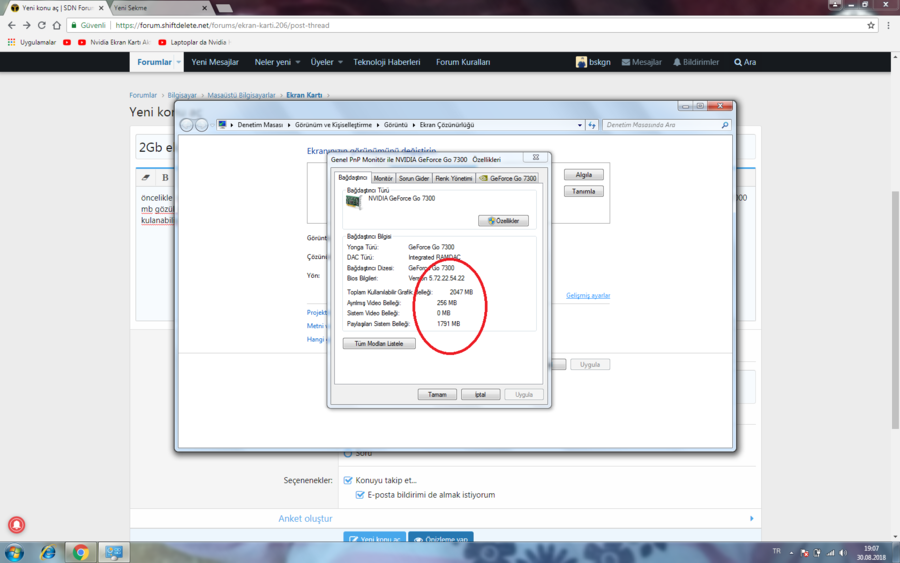Switch to Chrome in the taskbar
Image resolution: width=900 pixels, height=563 pixels.
pyautogui.click(x=80, y=553)
